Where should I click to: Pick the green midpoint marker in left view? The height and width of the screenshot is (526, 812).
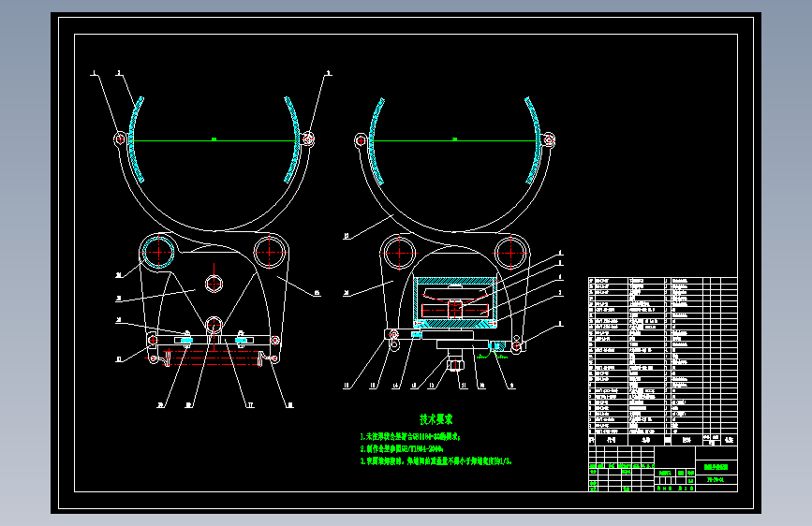[214, 139]
